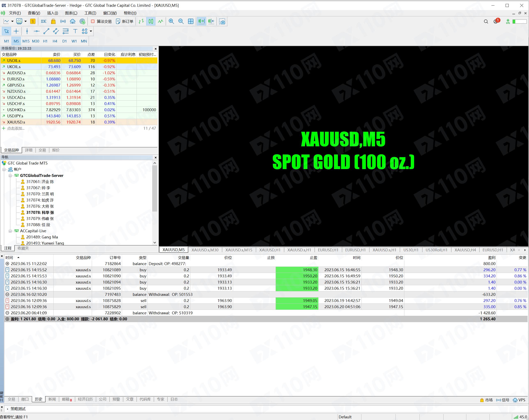
Task: Open the search magnifier in top right
Action: (x=486, y=21)
